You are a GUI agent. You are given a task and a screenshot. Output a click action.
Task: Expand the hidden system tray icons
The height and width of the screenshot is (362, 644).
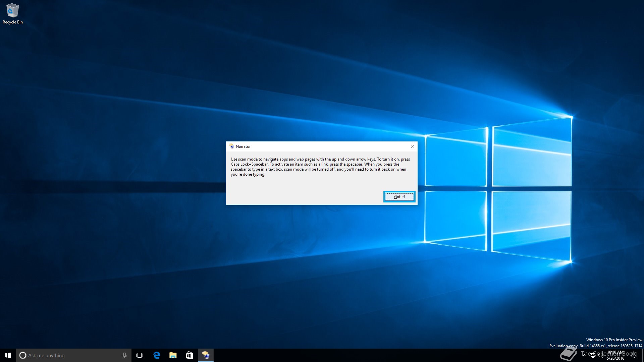[585, 355]
